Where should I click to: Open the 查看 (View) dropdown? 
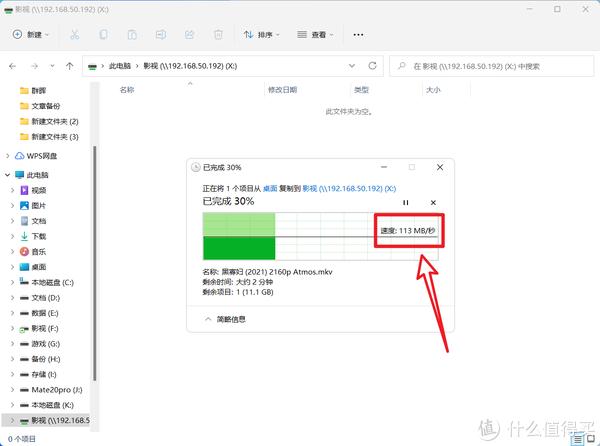tap(315, 35)
